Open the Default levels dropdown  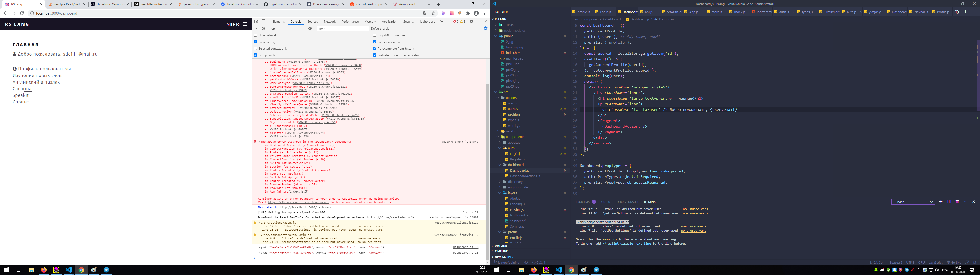point(381,29)
